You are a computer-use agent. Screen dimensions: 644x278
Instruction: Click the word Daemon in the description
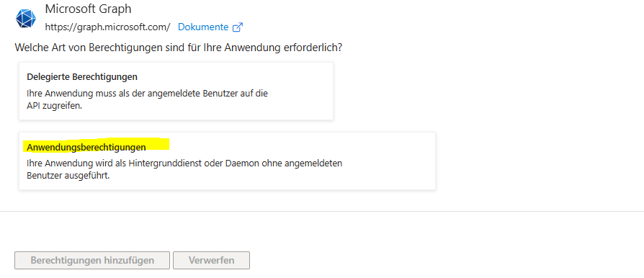pyautogui.click(x=241, y=163)
